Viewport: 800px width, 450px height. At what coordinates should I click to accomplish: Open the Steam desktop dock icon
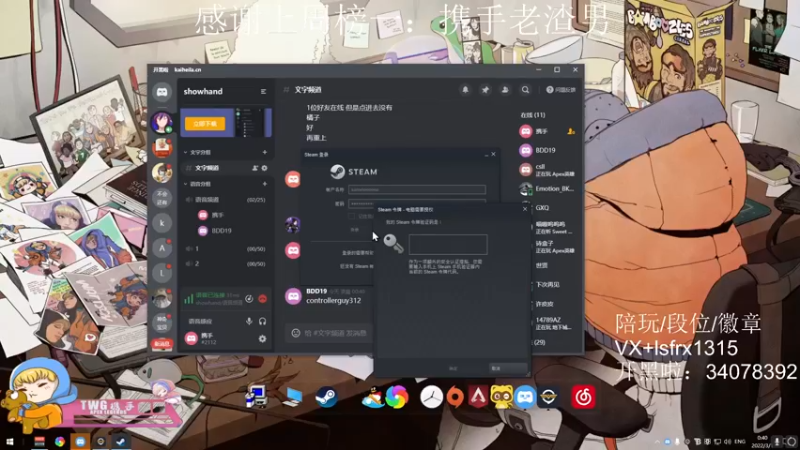point(326,397)
